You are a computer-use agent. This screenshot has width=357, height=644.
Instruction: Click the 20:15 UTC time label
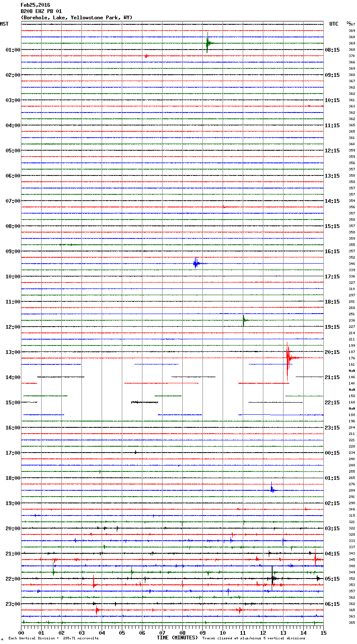pyautogui.click(x=332, y=352)
